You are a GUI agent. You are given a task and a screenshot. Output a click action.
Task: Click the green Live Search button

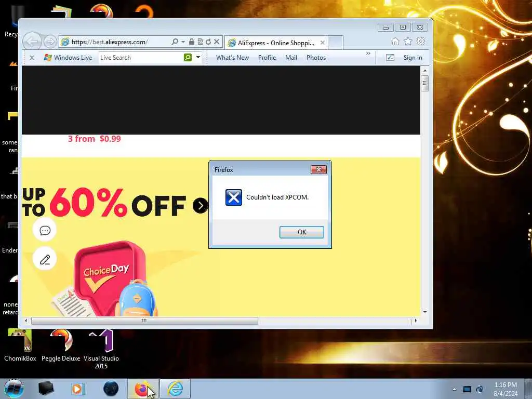pos(188,58)
